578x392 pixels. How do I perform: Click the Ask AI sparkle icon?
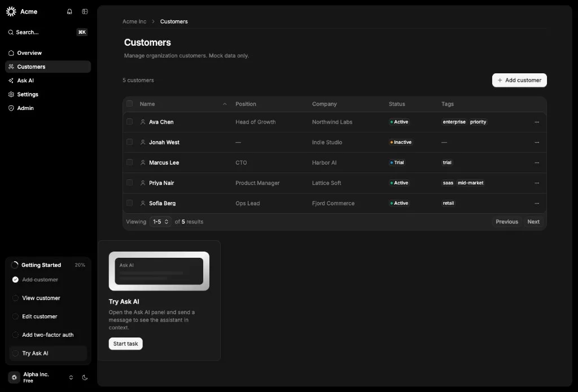pyautogui.click(x=11, y=81)
